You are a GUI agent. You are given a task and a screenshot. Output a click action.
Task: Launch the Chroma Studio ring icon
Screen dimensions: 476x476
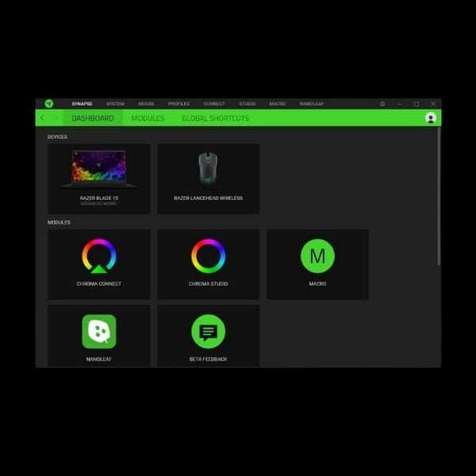208,256
